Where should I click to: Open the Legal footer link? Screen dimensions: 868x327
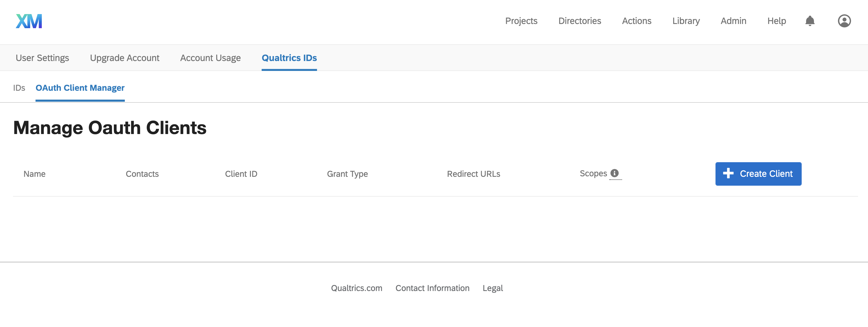pyautogui.click(x=492, y=288)
